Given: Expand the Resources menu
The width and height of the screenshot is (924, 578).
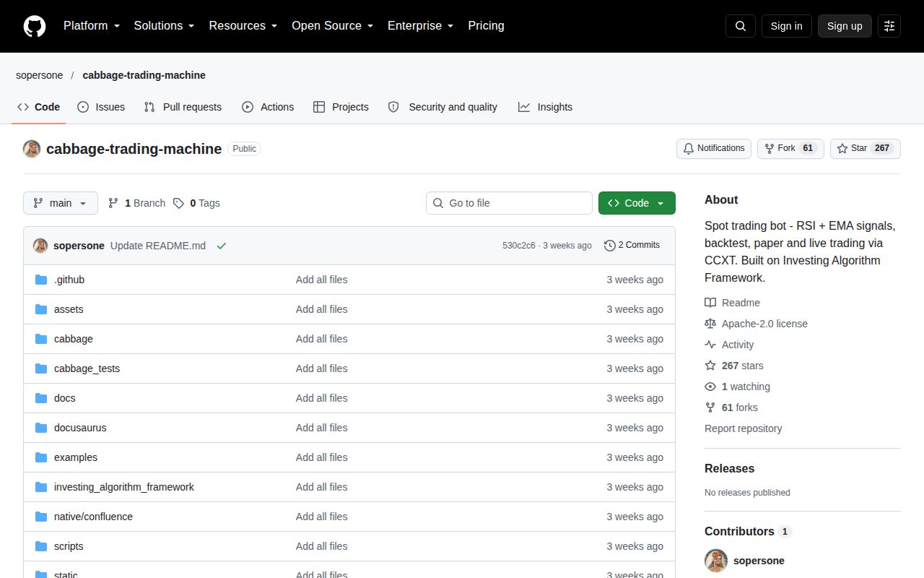Looking at the screenshot, I should [243, 26].
